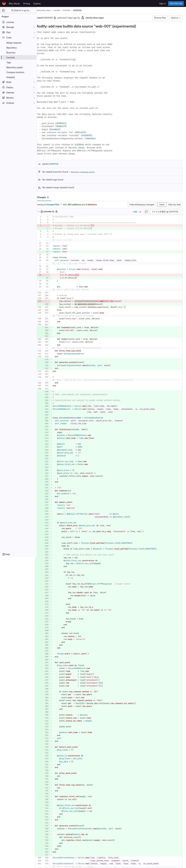Select the Plan section icon
The image size is (186, 868).
point(3,32)
